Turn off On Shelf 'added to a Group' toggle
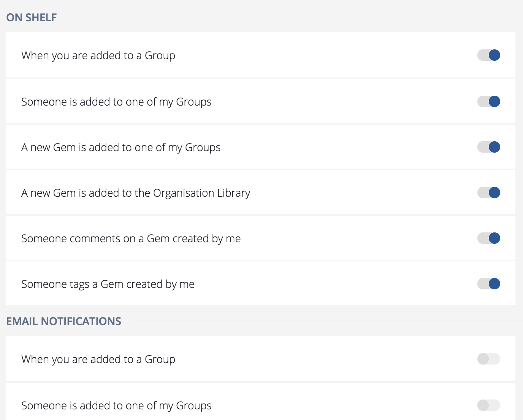 [489, 55]
